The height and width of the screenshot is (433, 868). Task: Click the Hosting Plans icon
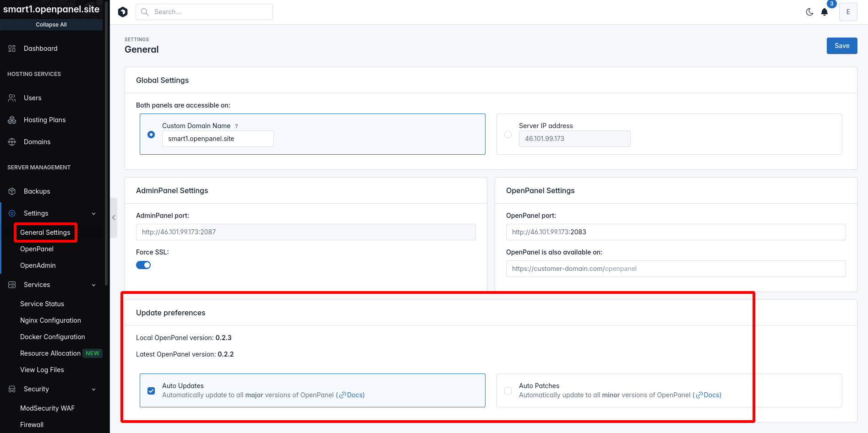tap(12, 120)
